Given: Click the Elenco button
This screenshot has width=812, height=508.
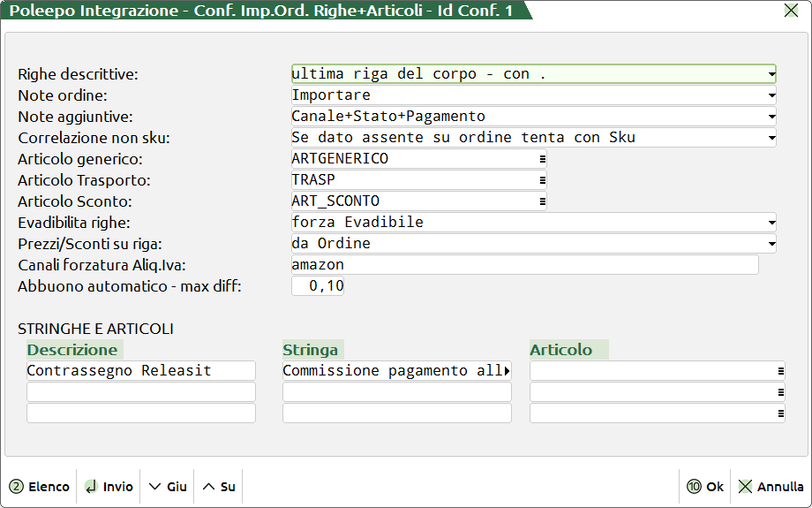Looking at the screenshot, I should [40, 487].
